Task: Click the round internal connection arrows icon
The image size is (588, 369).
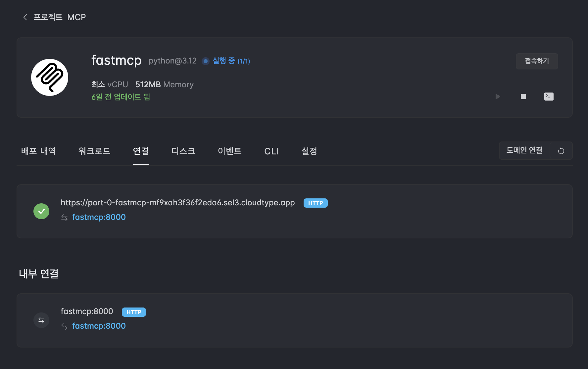Action: (41, 320)
